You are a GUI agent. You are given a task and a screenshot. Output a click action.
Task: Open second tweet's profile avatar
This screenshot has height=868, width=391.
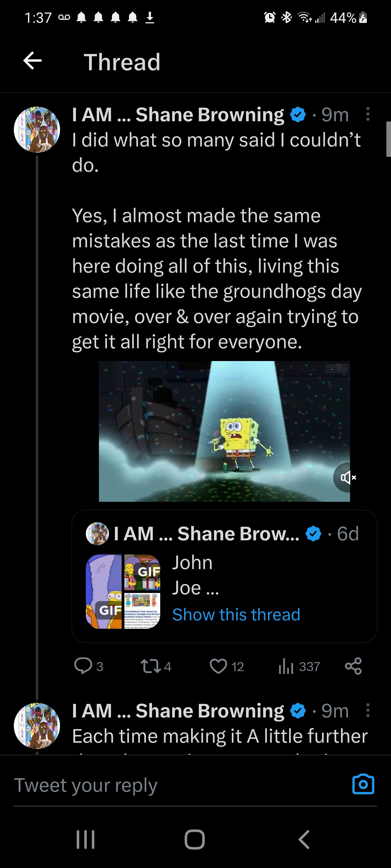click(37, 726)
